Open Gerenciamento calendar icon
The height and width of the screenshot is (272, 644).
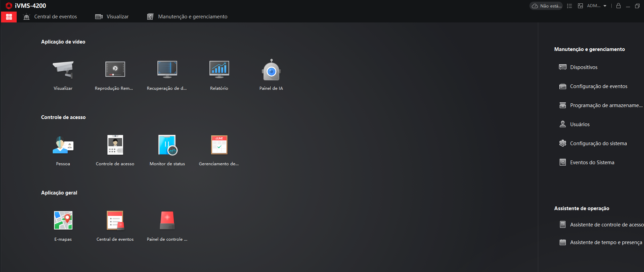tap(219, 145)
